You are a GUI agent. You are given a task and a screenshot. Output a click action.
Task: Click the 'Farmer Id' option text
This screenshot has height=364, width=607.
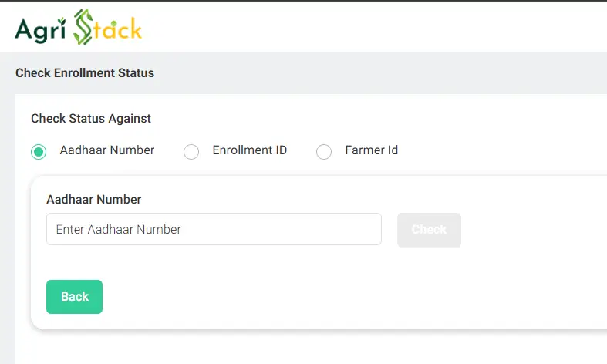[371, 150]
